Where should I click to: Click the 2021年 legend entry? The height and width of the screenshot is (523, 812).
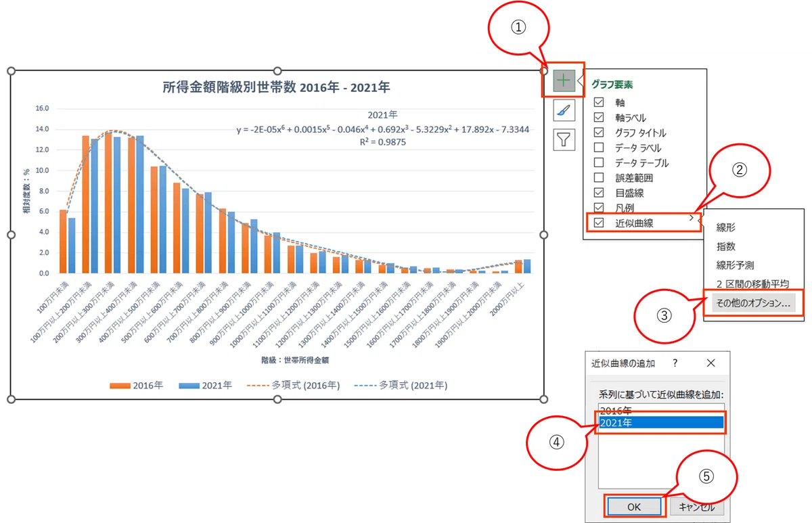205,385
